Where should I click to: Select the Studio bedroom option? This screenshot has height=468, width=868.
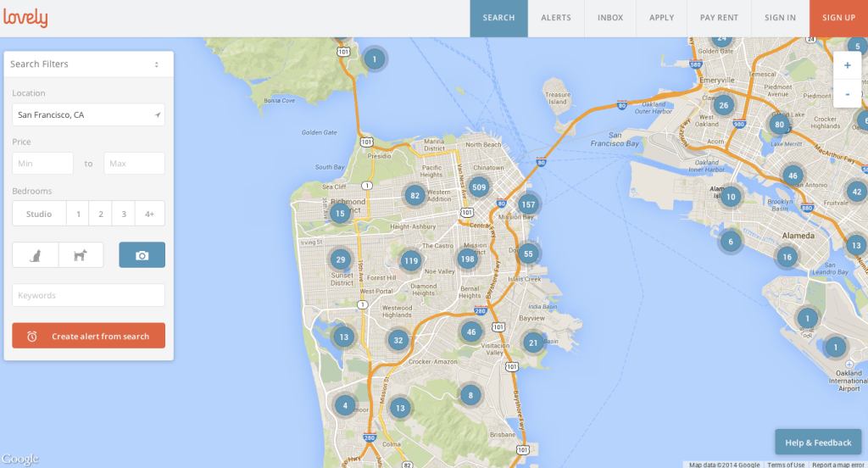pyautogui.click(x=39, y=214)
